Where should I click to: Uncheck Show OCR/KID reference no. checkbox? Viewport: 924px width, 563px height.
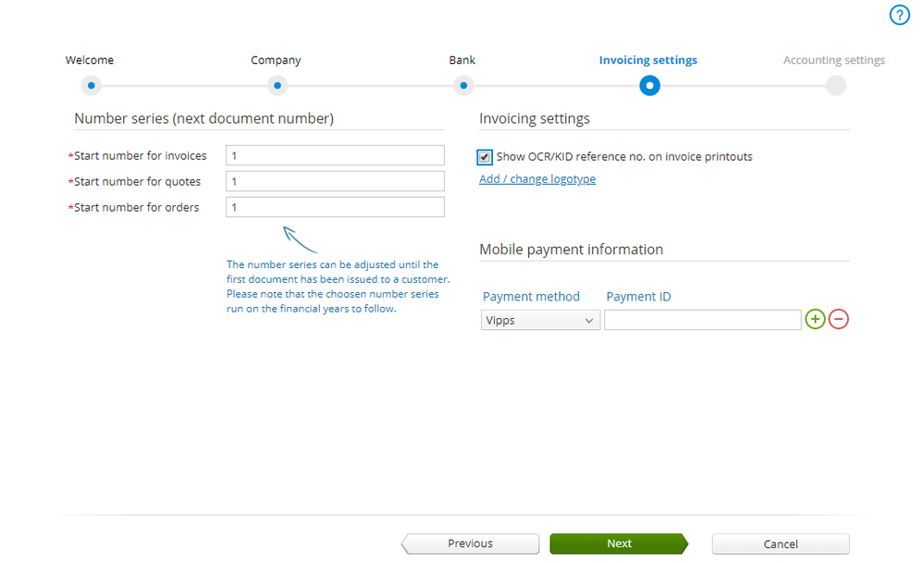pos(485,157)
